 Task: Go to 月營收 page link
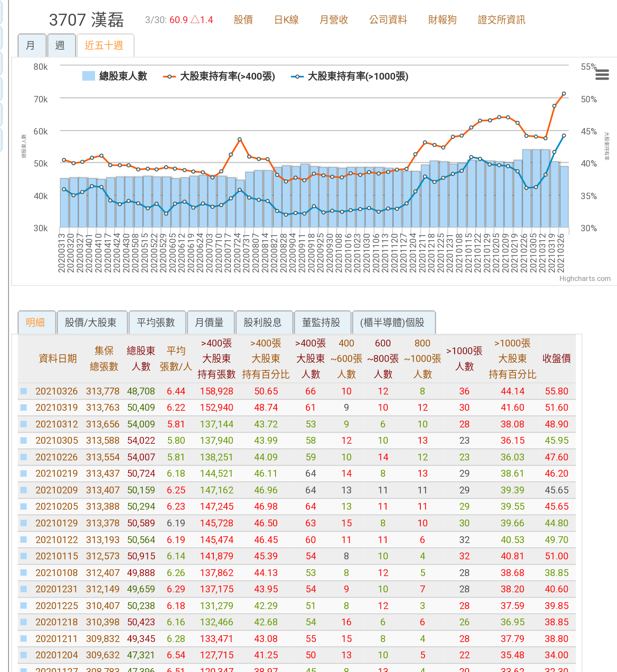coord(334,20)
